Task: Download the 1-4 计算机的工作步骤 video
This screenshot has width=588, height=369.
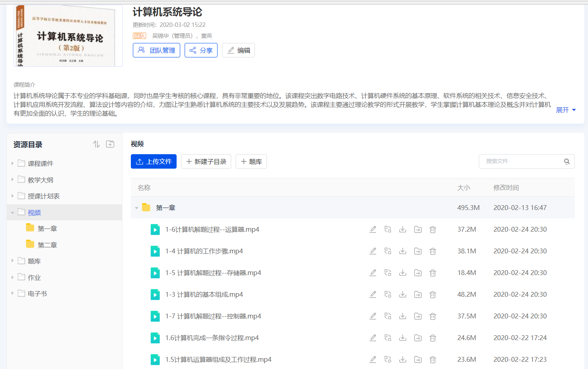Action: (x=403, y=251)
